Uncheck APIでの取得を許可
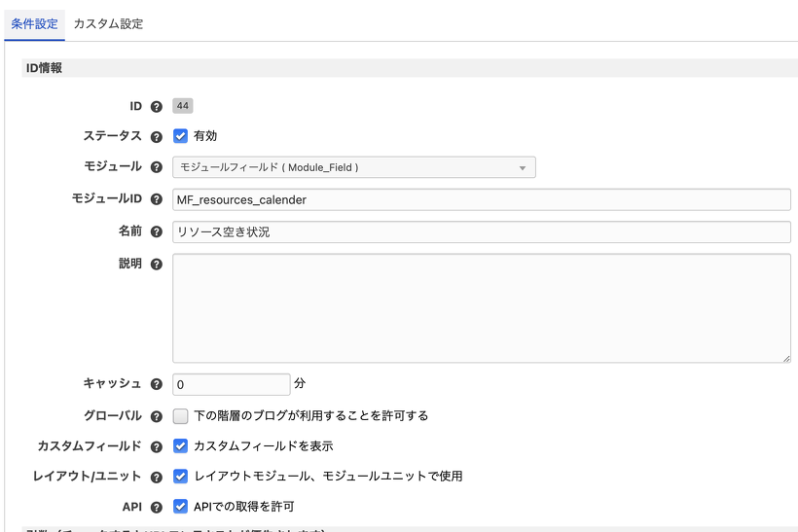798x532 pixels. tap(180, 507)
